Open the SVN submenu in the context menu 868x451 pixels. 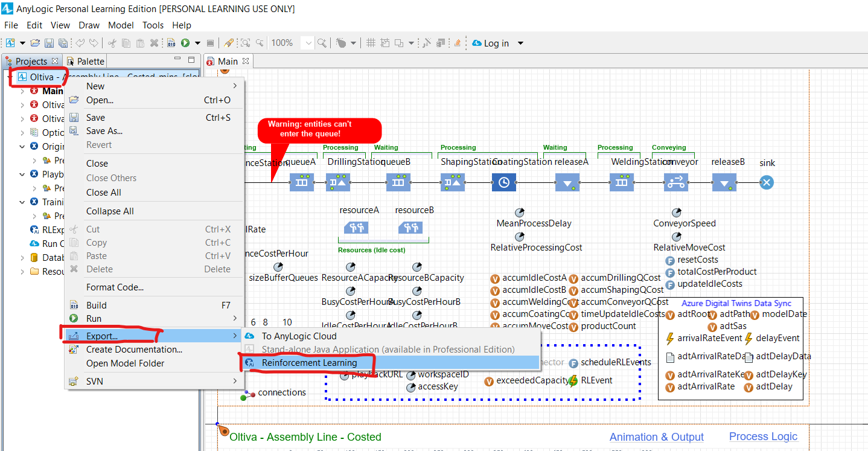(x=155, y=381)
